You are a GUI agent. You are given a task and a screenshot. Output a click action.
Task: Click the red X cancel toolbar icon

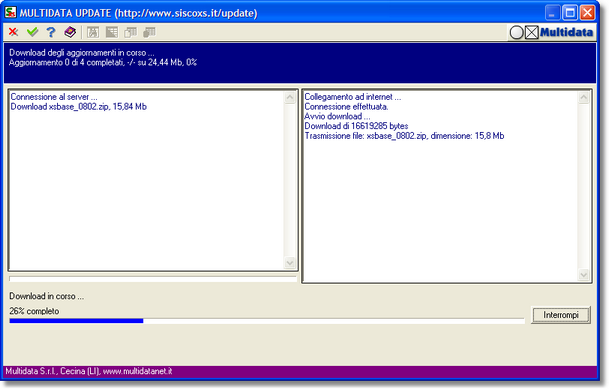point(14,32)
